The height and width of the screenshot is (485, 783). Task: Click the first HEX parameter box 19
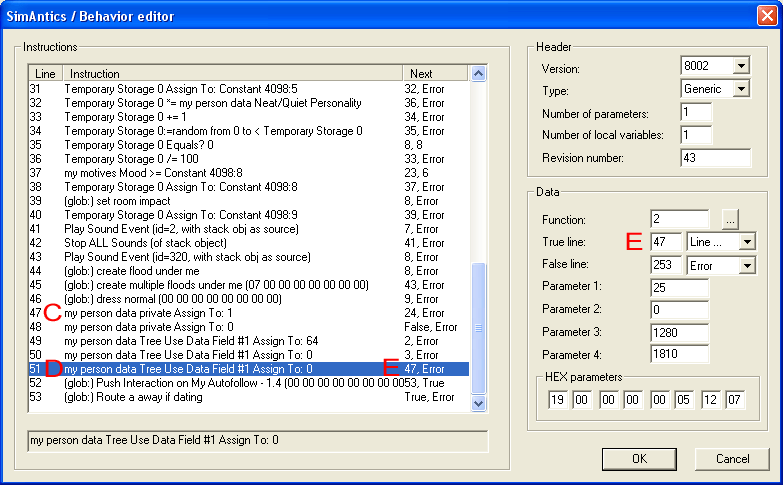point(557,400)
